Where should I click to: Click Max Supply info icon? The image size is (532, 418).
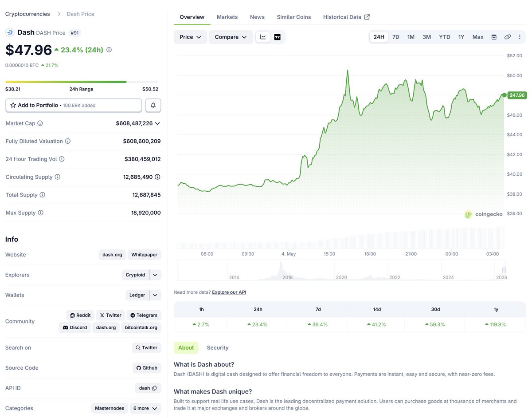tap(41, 213)
